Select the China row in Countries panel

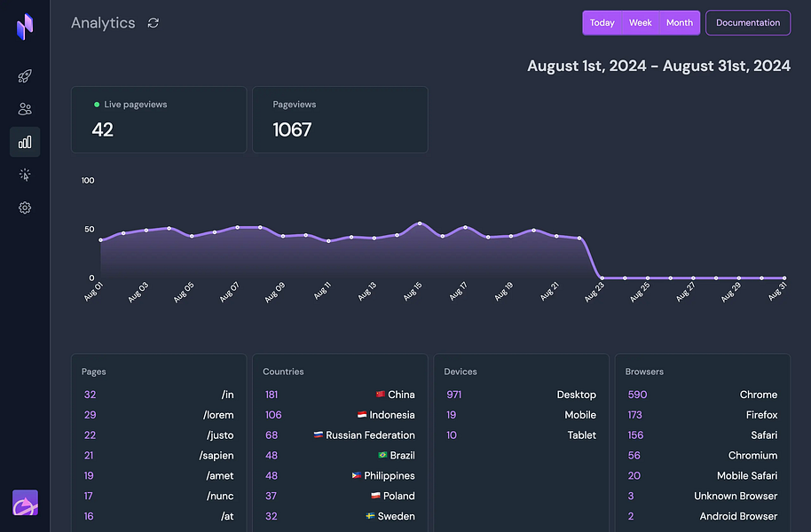(340, 394)
